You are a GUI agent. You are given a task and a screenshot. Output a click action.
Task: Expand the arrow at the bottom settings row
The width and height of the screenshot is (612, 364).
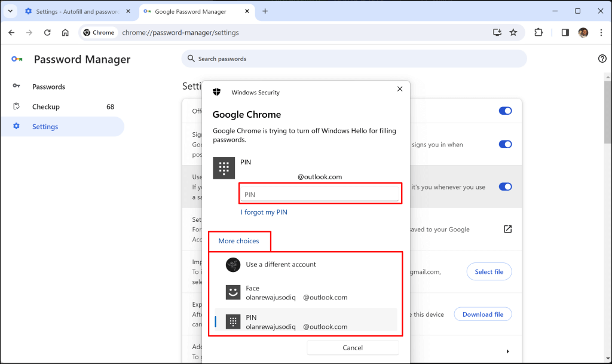point(507,351)
